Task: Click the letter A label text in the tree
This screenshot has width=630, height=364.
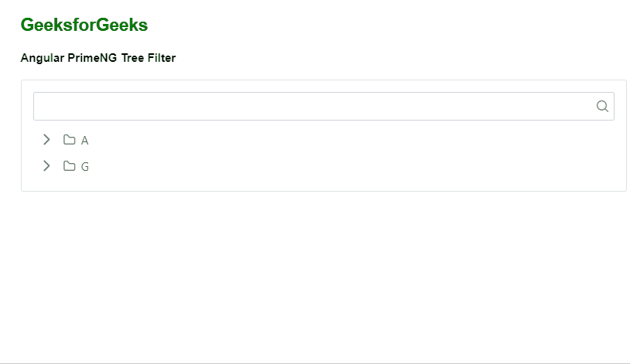Action: 84,140
